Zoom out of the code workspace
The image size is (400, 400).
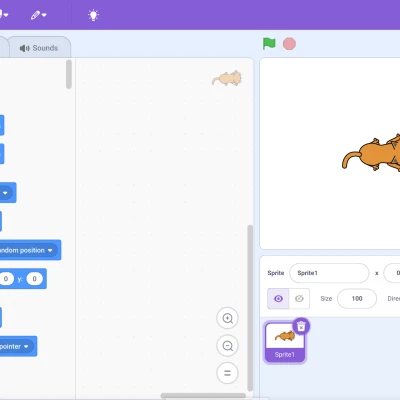click(227, 346)
